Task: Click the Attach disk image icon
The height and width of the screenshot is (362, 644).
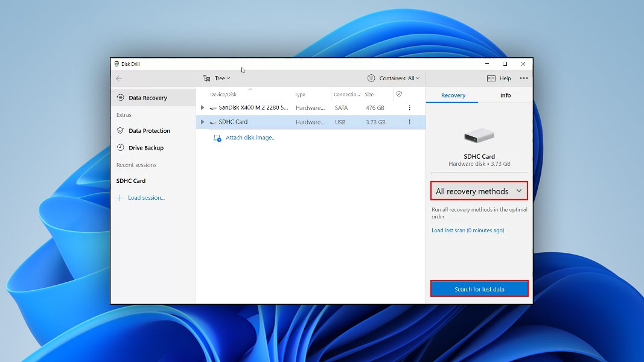Action: coord(217,138)
